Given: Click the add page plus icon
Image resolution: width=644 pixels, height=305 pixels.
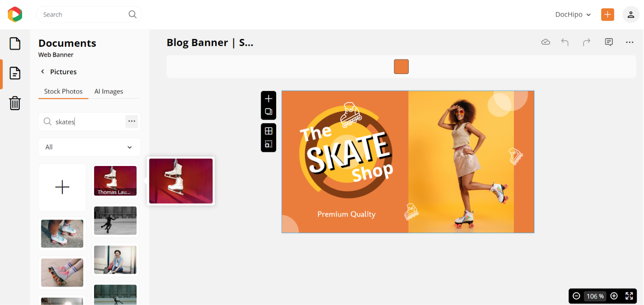Looking at the screenshot, I should (268, 99).
